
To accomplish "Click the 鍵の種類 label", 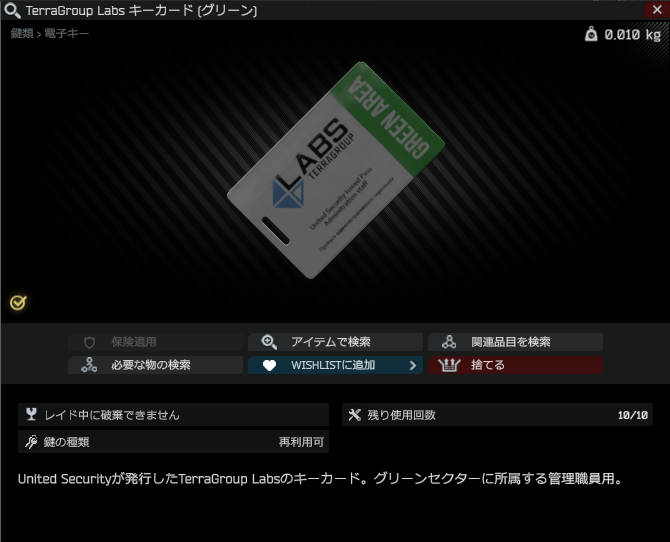I will [x=66, y=442].
